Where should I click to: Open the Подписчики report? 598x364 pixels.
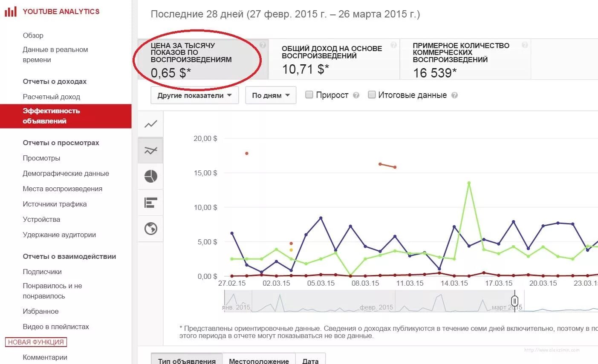[x=42, y=272]
